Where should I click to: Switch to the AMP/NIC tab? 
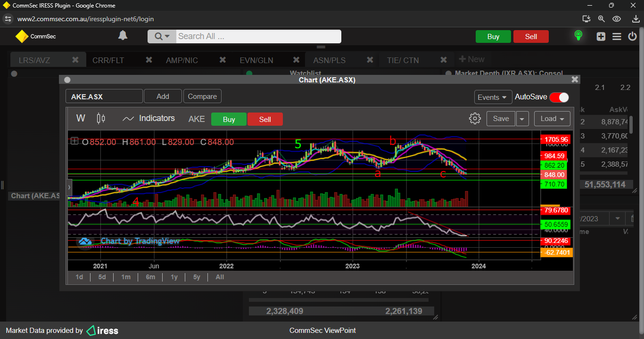click(182, 60)
